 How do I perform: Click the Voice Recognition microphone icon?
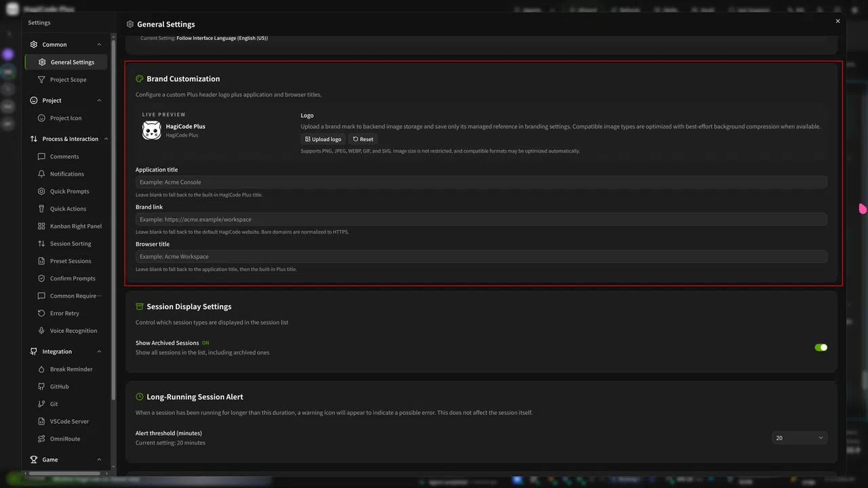41,331
